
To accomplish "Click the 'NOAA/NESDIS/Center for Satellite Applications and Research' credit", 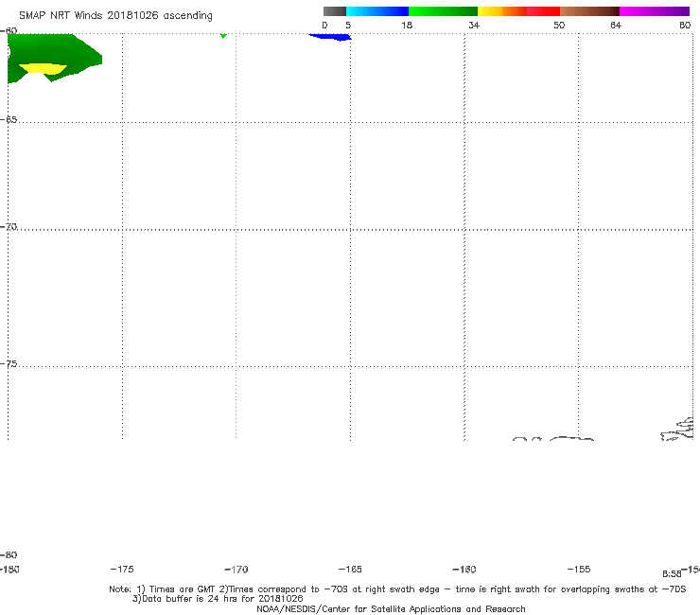I will tap(391, 609).
